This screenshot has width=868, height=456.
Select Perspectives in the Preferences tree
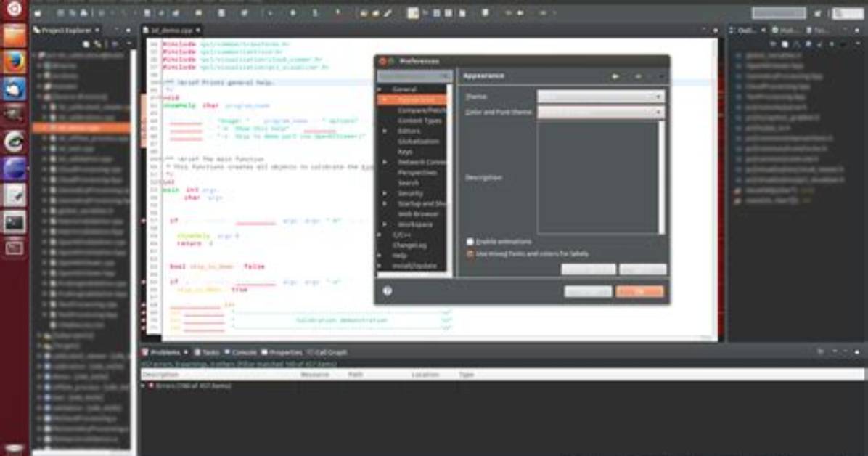[x=417, y=172]
